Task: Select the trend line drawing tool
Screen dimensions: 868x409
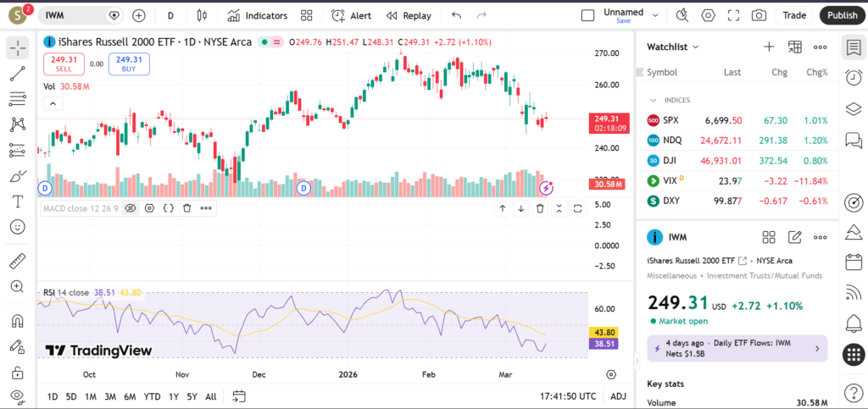Action: (17, 74)
